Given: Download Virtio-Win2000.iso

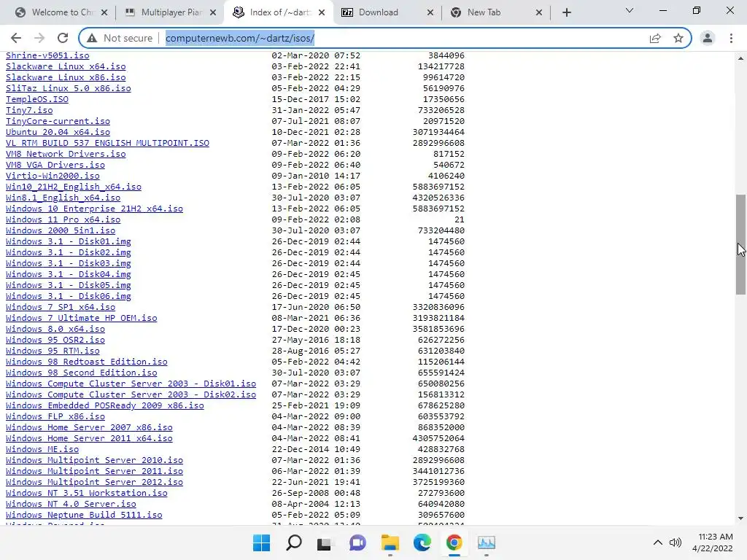Looking at the screenshot, I should (53, 176).
